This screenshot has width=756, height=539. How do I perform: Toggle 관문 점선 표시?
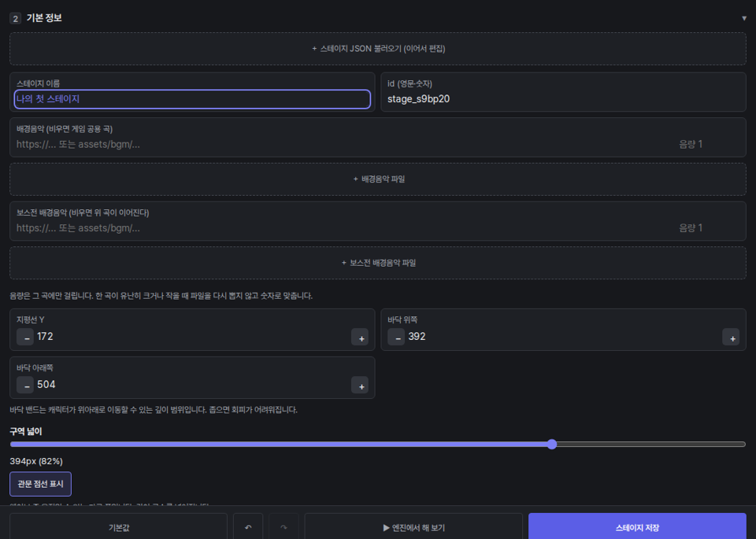click(40, 484)
